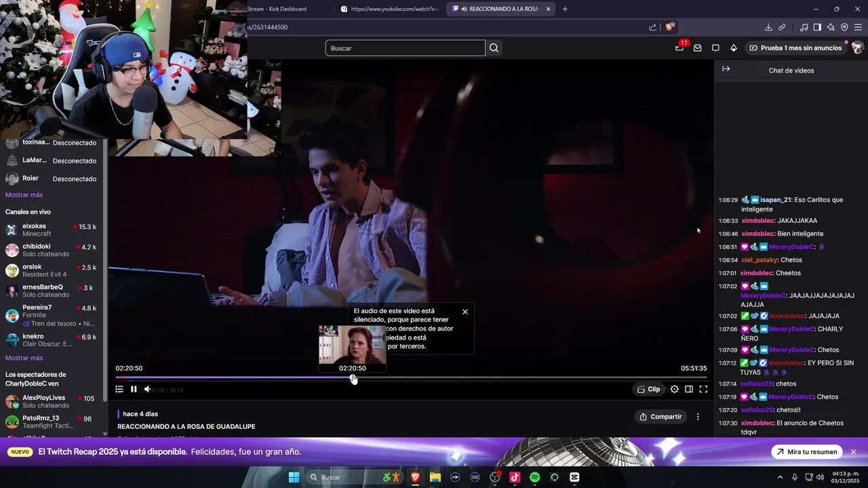Viewport: 868px width, 488px height.
Task: Close the REACCIONANDO A LA ROSA tab
Action: (x=548, y=9)
